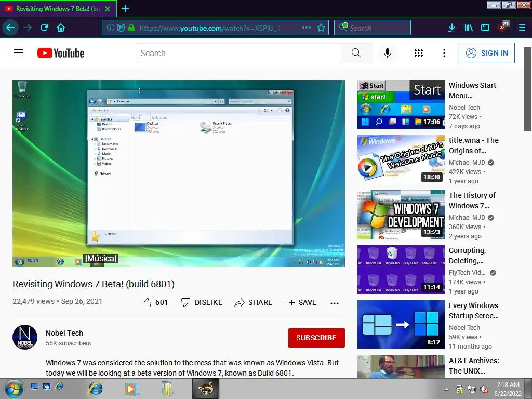Click the SHARE button
532x399 pixels.
click(x=254, y=302)
